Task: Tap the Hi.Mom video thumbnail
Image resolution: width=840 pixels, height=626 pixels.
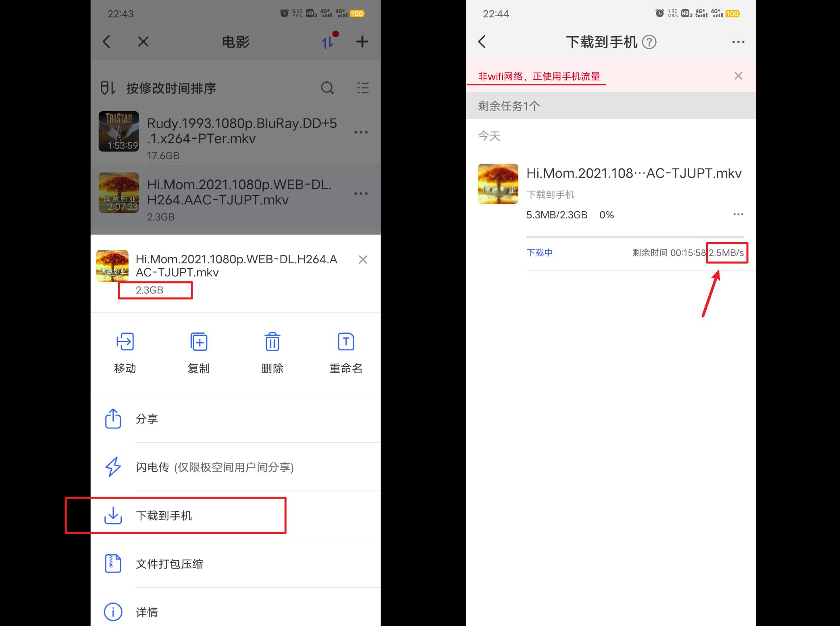Action: pyautogui.click(x=498, y=183)
